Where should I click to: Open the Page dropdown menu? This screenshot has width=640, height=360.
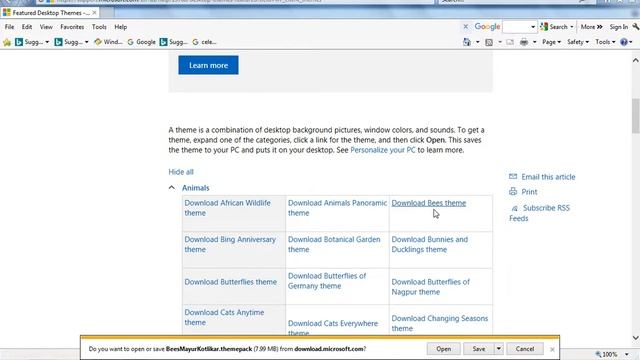[551, 42]
